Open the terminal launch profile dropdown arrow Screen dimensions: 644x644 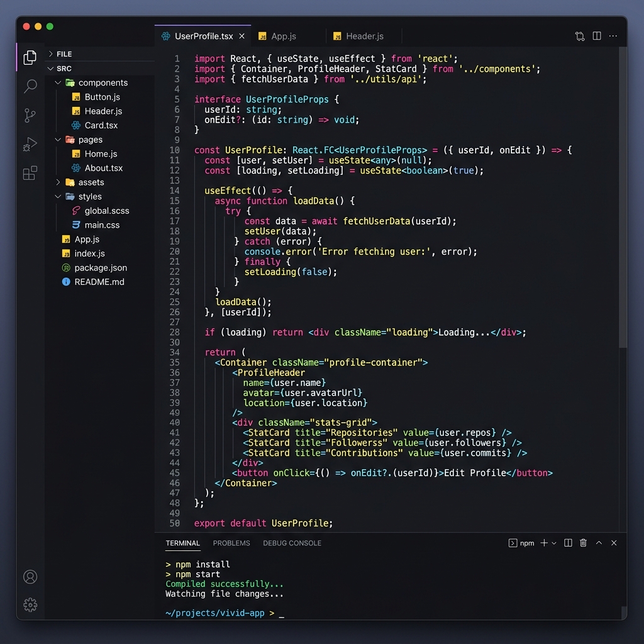(x=553, y=543)
